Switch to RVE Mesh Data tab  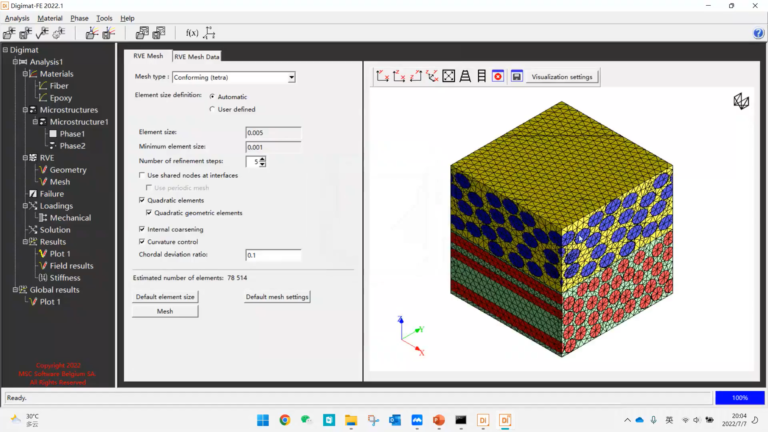tap(197, 56)
